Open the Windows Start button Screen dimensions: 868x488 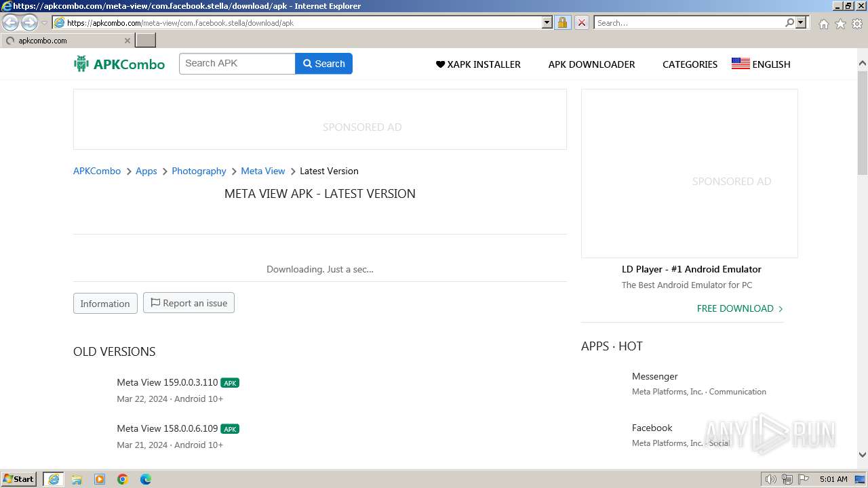(19, 479)
